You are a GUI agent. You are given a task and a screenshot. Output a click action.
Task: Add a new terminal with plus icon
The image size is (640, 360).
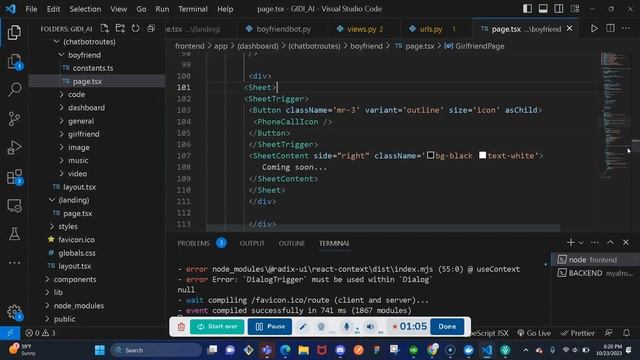[x=571, y=242]
